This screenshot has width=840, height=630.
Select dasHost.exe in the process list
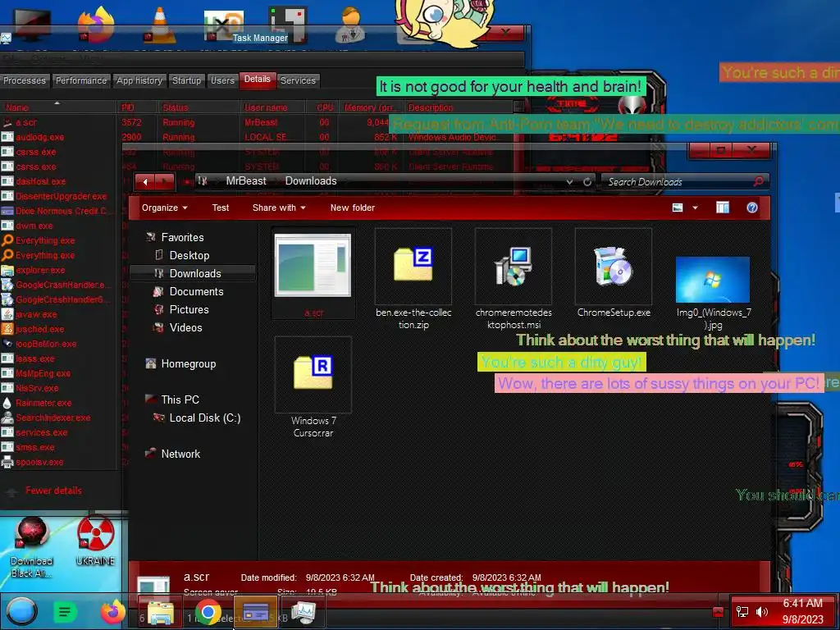coord(59,181)
